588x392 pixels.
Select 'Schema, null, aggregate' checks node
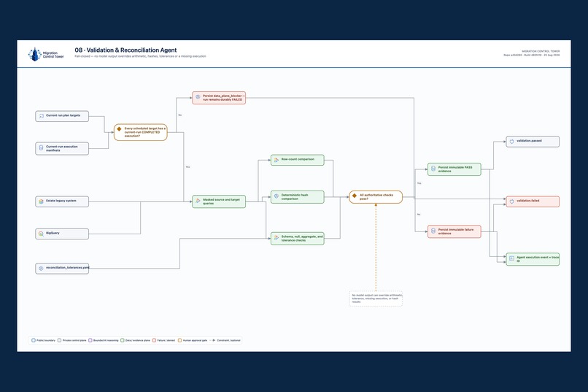point(298,239)
